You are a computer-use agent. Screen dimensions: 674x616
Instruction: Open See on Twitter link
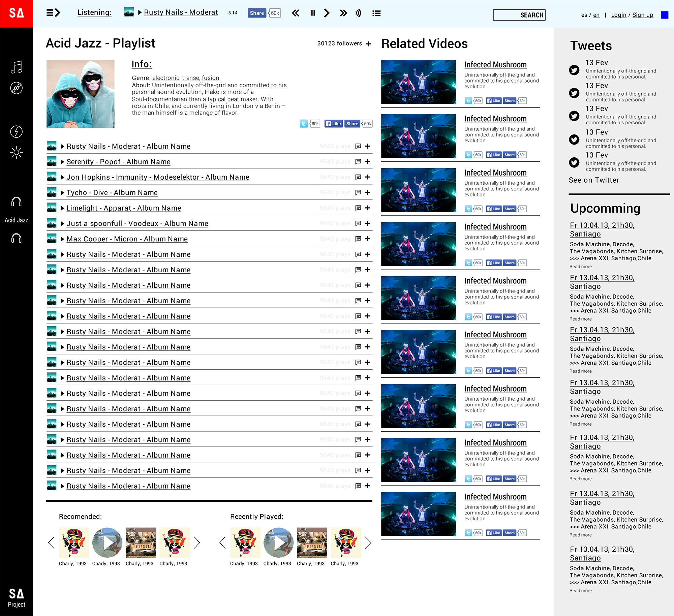coord(594,180)
